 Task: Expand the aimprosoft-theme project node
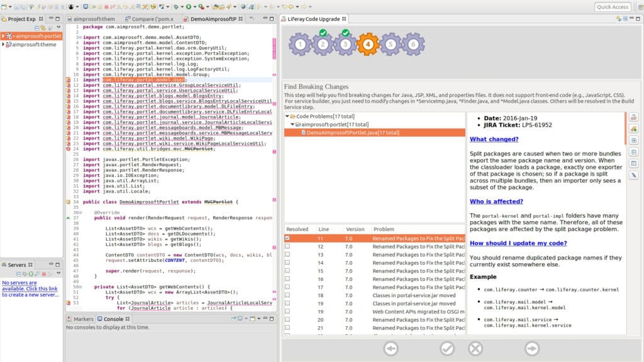pyautogui.click(x=3, y=45)
